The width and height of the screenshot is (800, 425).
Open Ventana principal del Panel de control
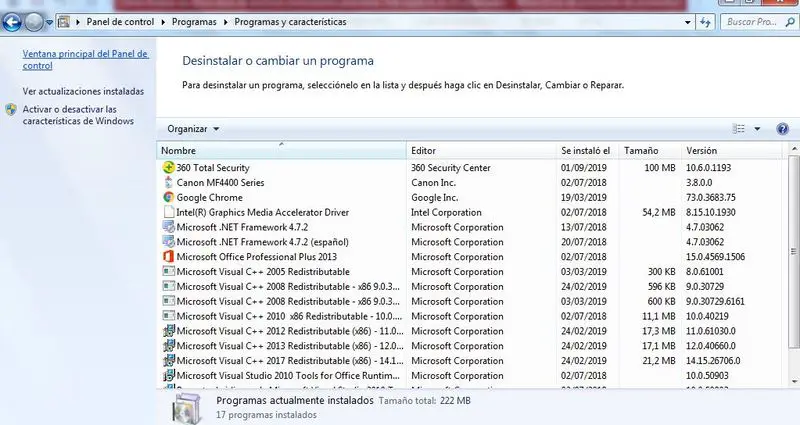click(x=86, y=60)
